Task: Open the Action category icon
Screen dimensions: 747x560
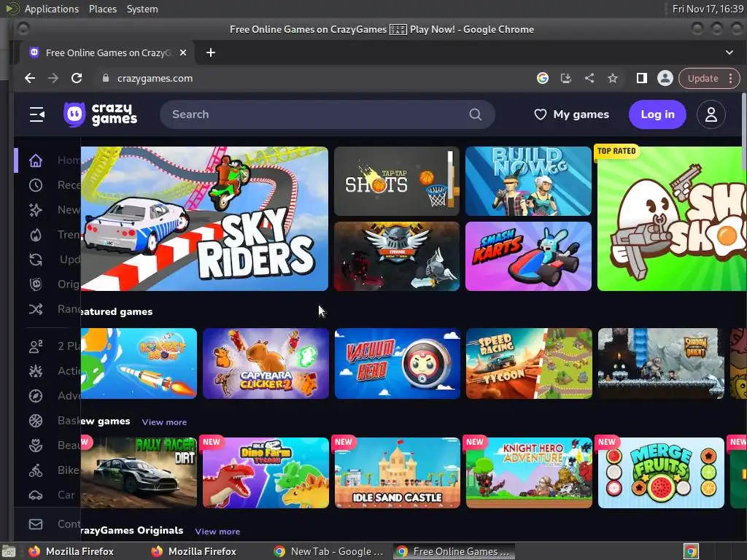Action: pyautogui.click(x=36, y=371)
